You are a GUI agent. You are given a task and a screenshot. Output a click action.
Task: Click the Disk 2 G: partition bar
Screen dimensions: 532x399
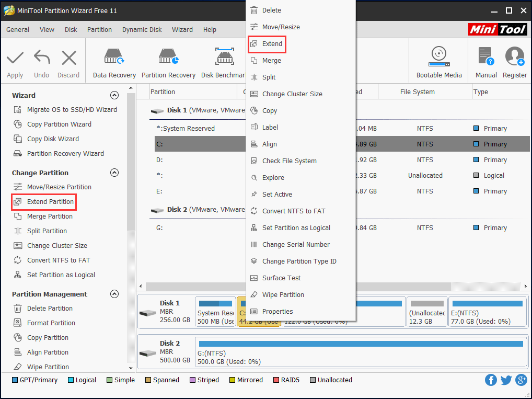pos(360,351)
